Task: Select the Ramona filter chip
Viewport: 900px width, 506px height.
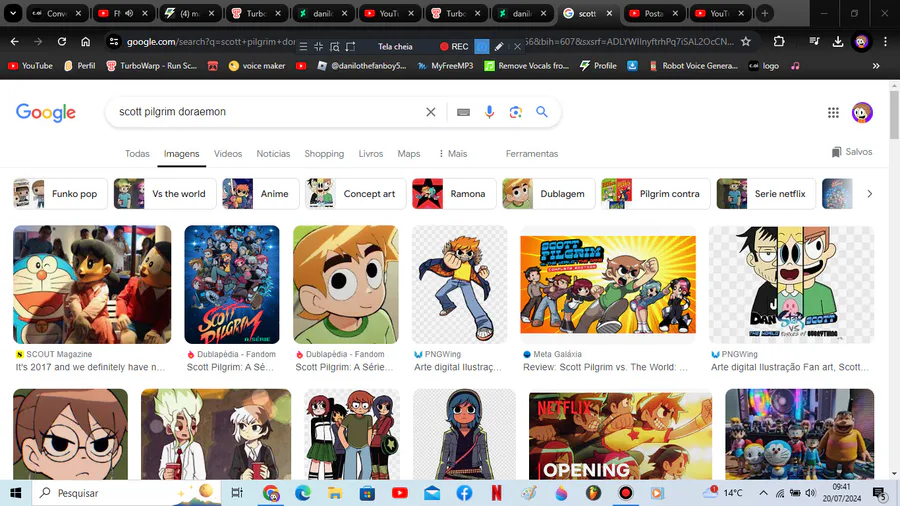Action: (x=454, y=194)
